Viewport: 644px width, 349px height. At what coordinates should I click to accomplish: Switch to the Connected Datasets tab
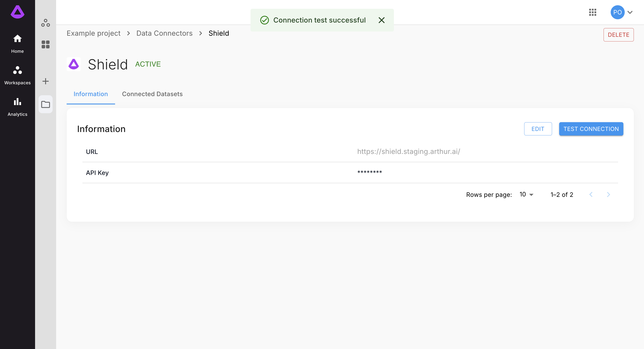point(152,94)
